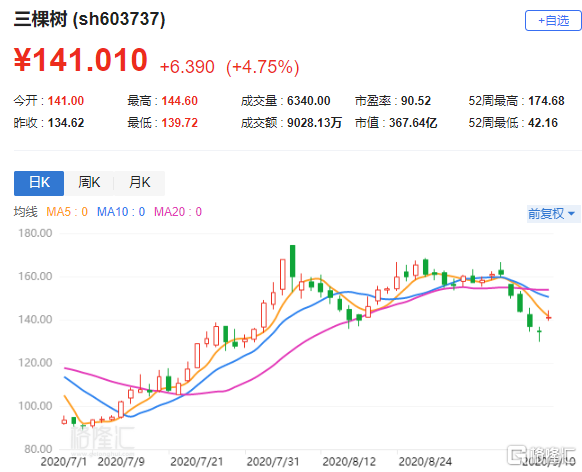
Task: Click the 160.00 y-axis label
Action: pos(35,276)
